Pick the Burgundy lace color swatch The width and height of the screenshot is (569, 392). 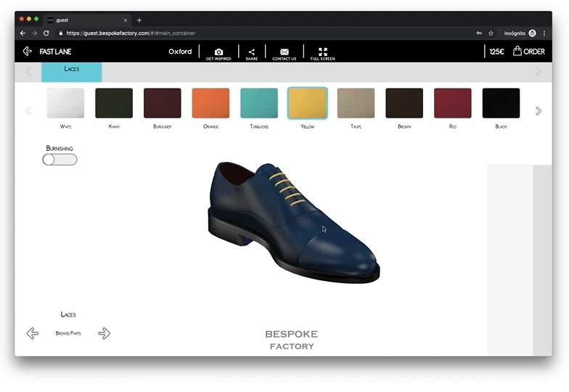click(x=163, y=103)
